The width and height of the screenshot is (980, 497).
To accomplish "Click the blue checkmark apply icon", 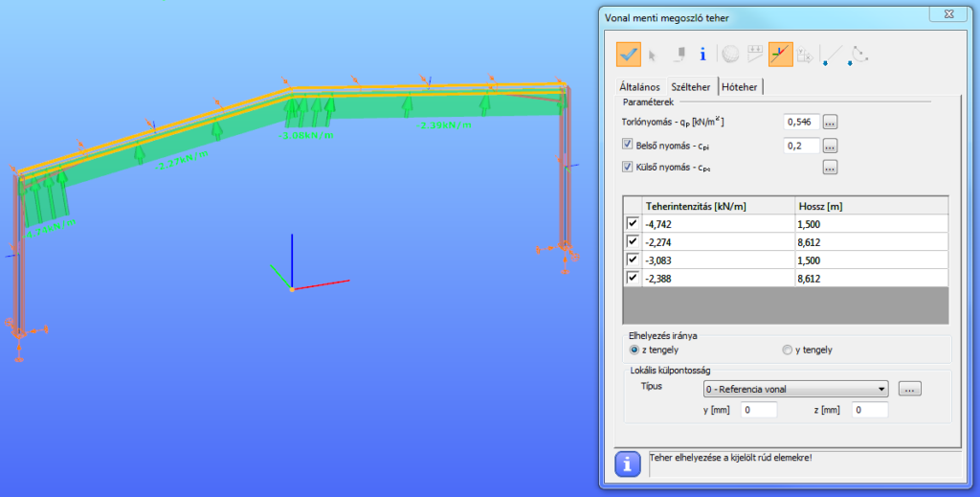I will 629,55.
